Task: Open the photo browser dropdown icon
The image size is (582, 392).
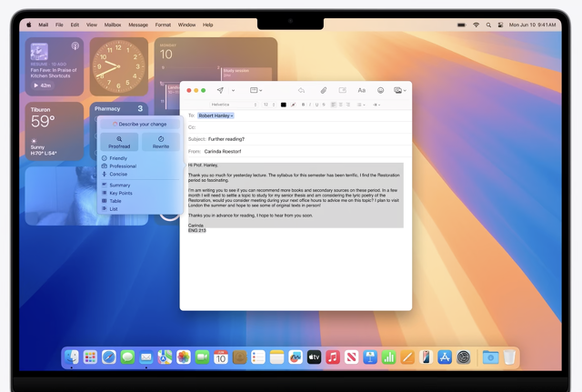Action: (400, 90)
